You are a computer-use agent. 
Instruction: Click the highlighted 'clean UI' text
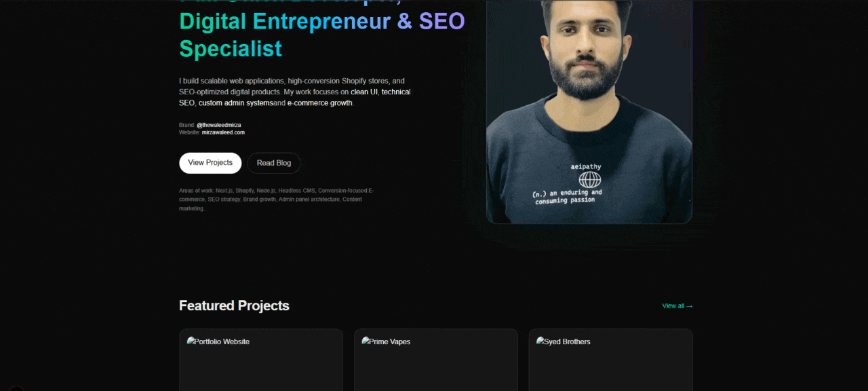click(x=364, y=92)
